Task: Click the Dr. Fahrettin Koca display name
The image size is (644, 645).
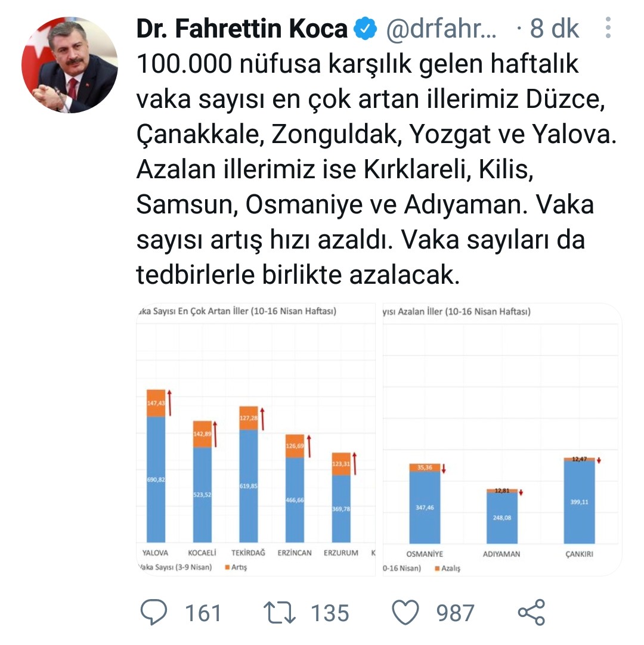Action: (242, 29)
